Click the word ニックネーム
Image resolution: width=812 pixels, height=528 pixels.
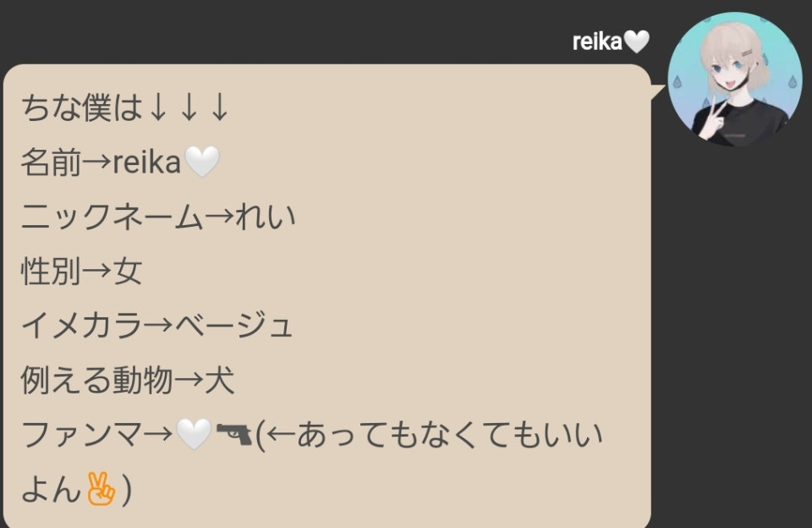(112, 217)
